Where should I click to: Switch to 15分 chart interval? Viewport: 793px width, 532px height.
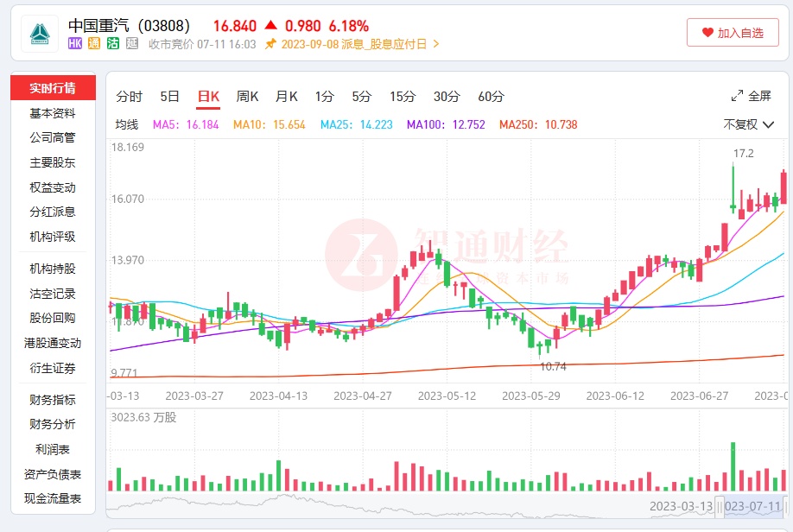point(403,96)
